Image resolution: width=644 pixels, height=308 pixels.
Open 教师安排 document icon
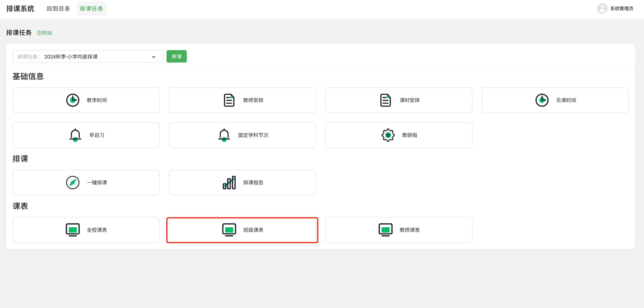[x=229, y=100]
